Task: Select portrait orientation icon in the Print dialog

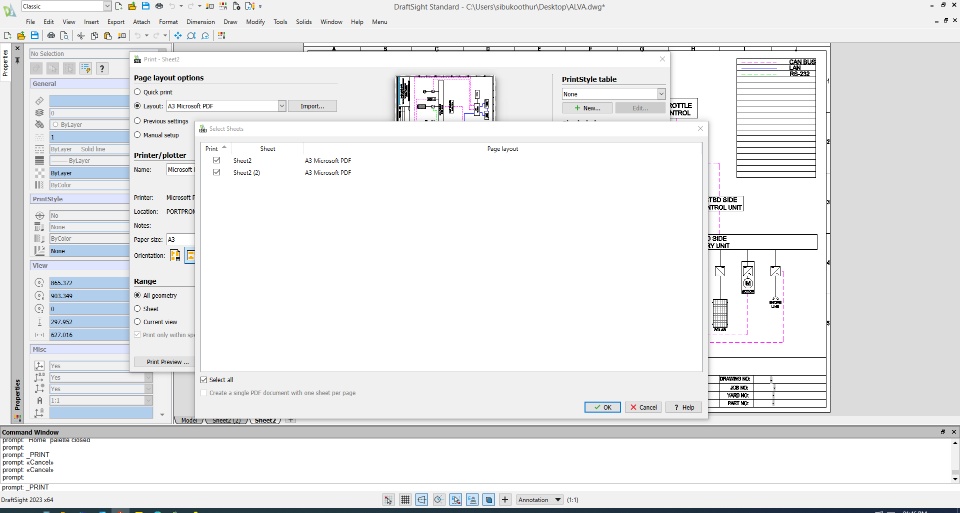Action: [x=175, y=255]
